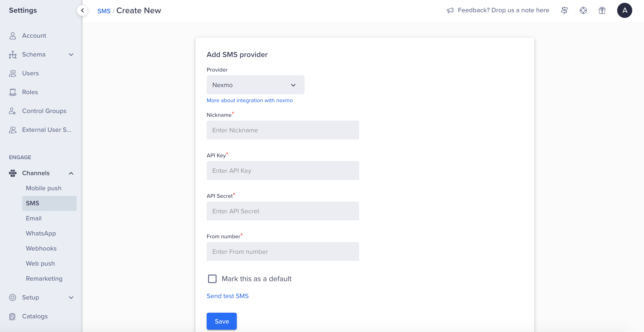This screenshot has width=644, height=332.
Task: Check the Mark this as a default box
Action: tap(212, 279)
